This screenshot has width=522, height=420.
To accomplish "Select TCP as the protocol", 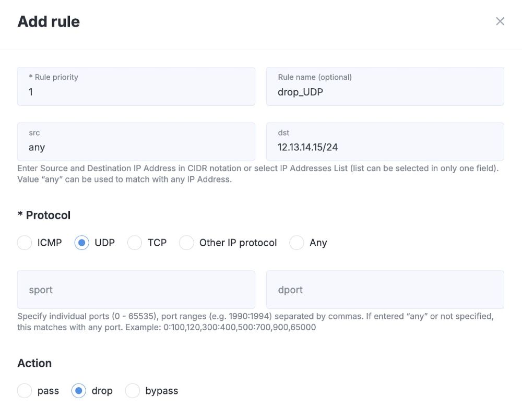I will click(x=135, y=243).
